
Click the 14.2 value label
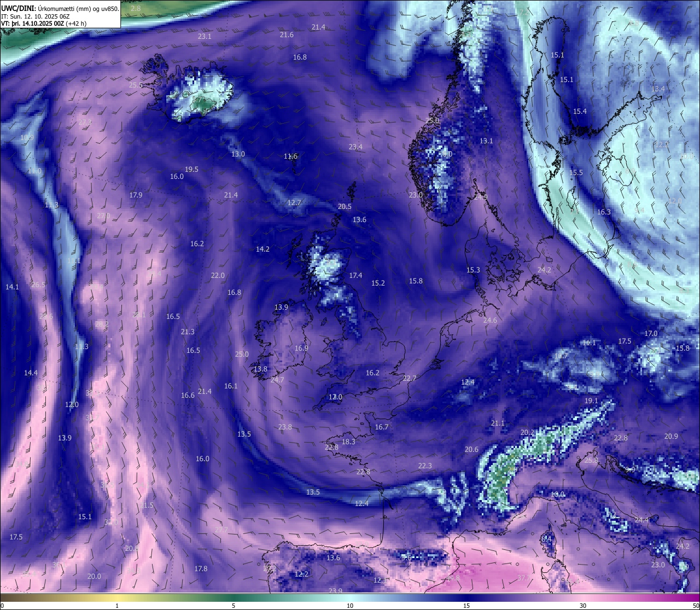(x=262, y=249)
